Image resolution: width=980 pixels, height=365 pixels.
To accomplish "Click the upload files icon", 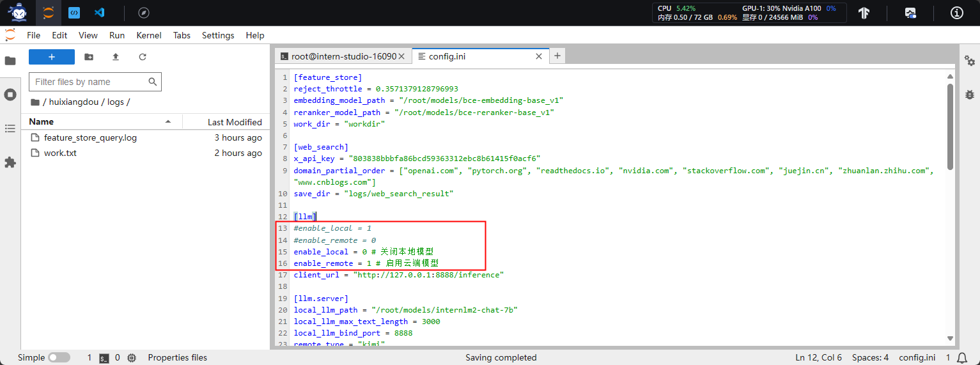I will pyautogui.click(x=116, y=57).
